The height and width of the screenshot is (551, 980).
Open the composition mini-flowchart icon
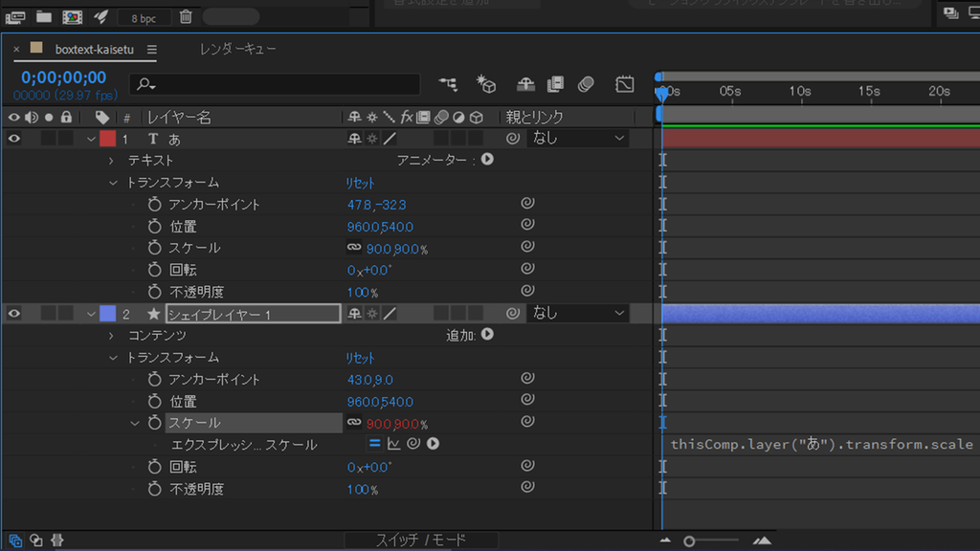tap(448, 84)
